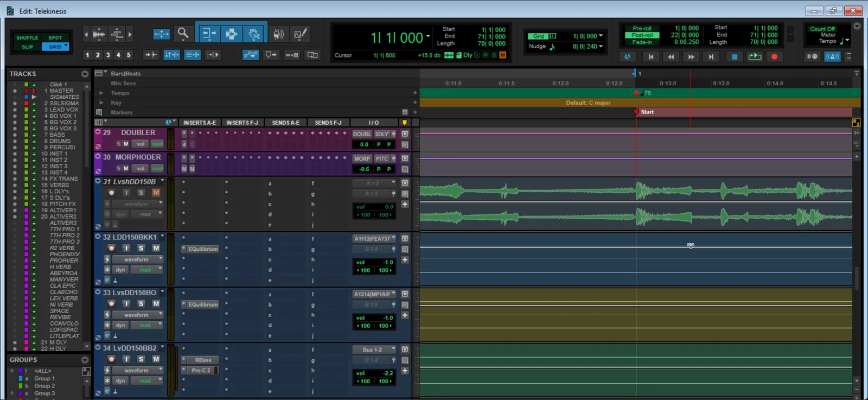
Task: Select the Trim tool
Action: (208, 34)
